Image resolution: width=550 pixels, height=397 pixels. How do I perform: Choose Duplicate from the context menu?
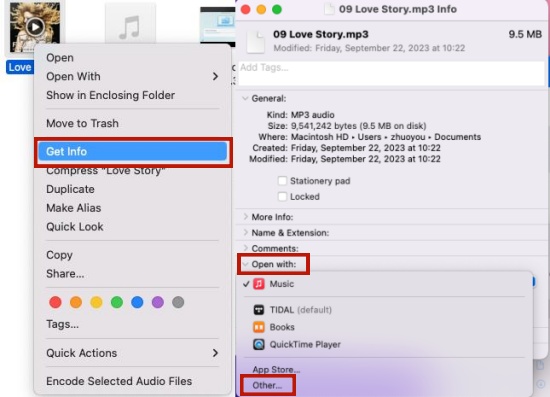[x=70, y=189]
